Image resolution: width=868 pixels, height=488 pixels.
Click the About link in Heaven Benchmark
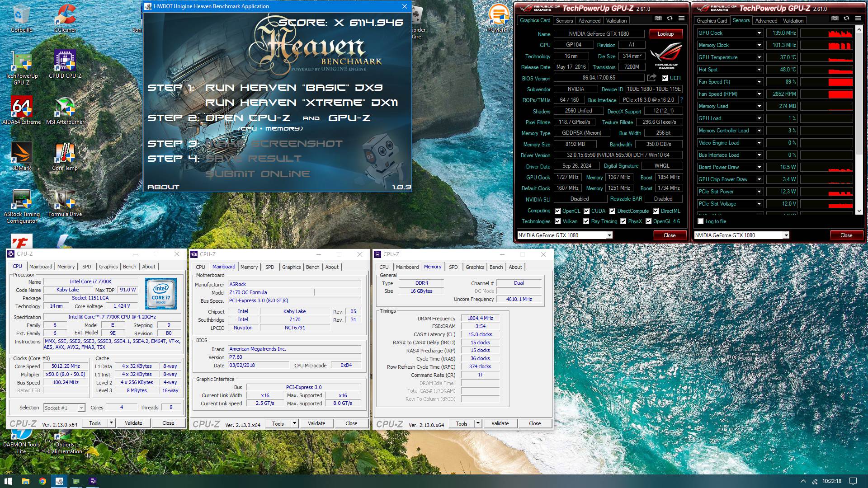point(163,187)
